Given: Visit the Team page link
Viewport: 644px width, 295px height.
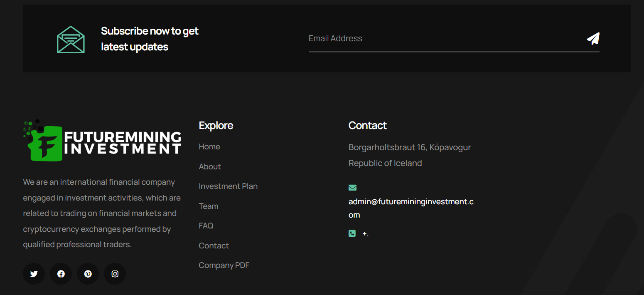Looking at the screenshot, I should pyautogui.click(x=209, y=206).
